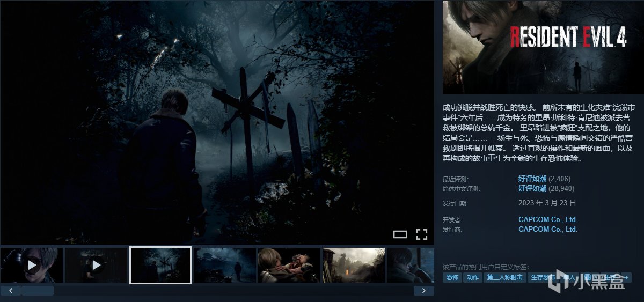
Task: Open the village house fire thumbnail
Action: pos(354,265)
